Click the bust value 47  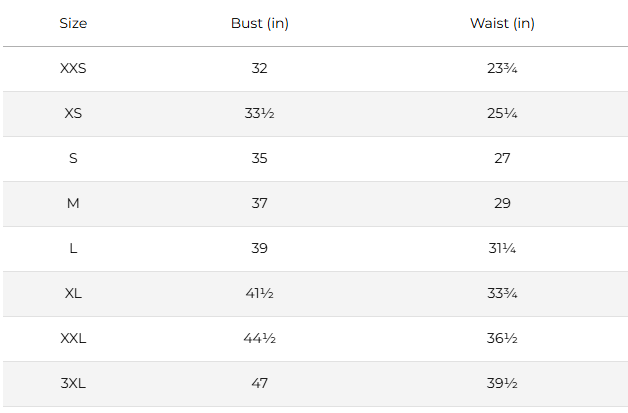(x=260, y=383)
